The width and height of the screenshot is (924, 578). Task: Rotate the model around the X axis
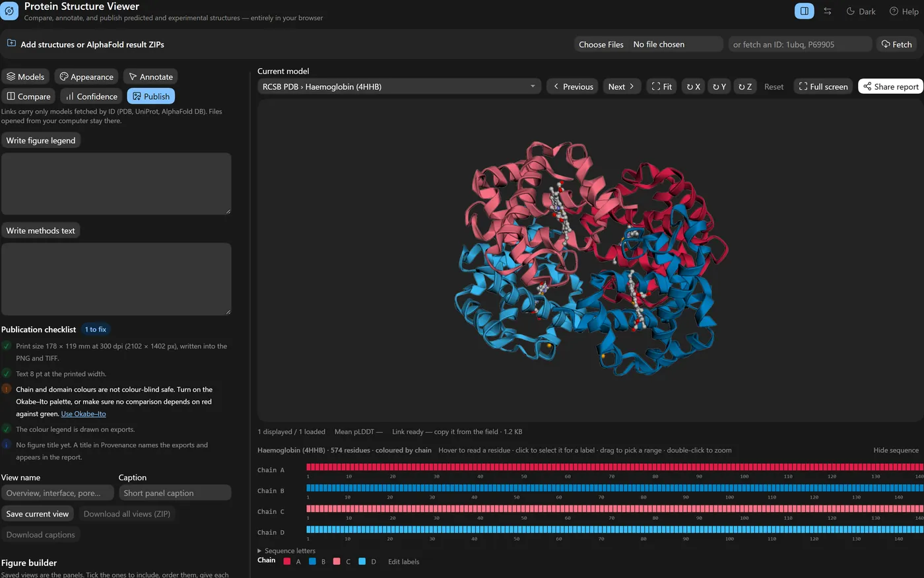click(x=693, y=87)
